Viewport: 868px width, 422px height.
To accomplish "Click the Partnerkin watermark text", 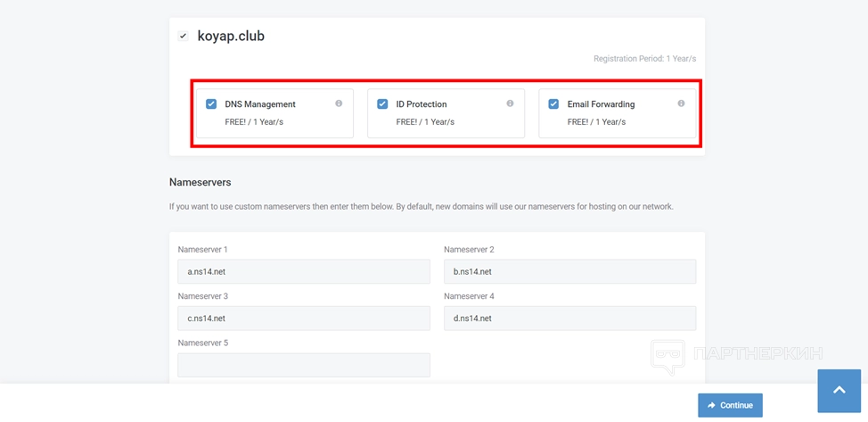I will [757, 355].
